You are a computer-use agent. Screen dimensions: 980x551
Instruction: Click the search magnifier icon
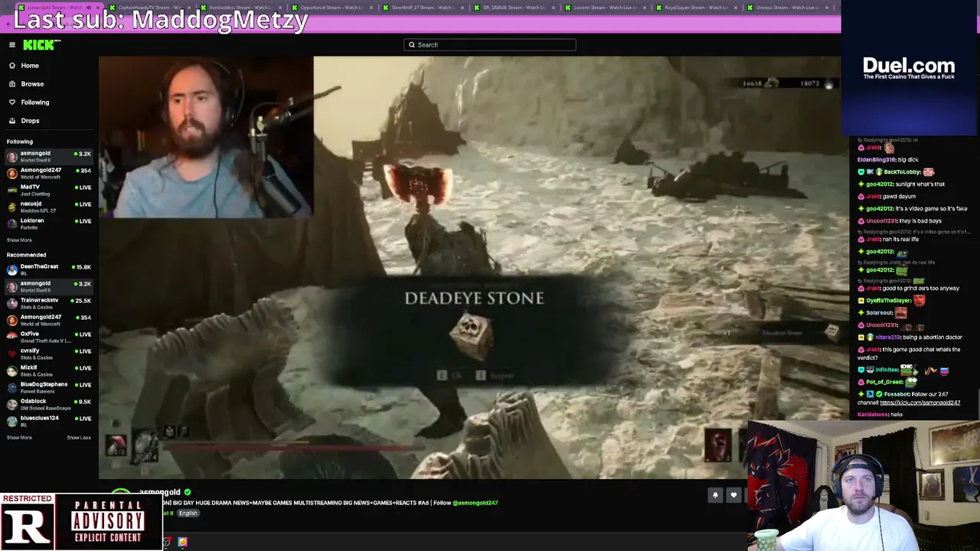pos(412,45)
